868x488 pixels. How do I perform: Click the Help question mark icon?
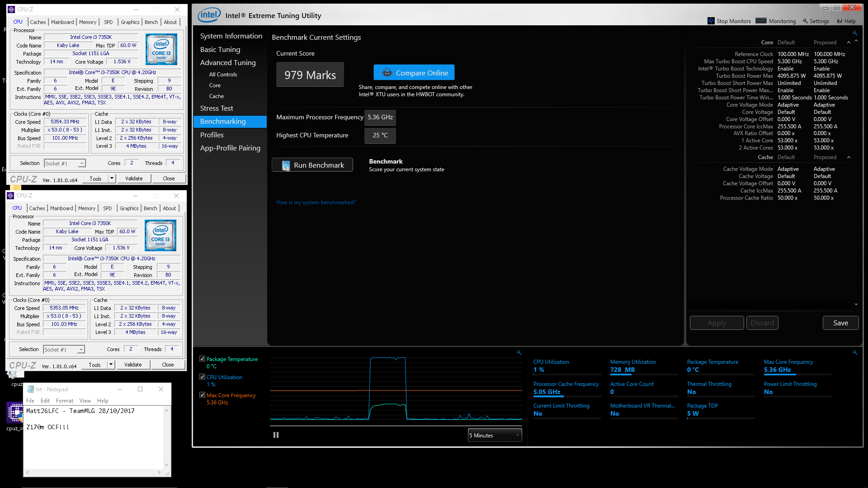pos(840,21)
